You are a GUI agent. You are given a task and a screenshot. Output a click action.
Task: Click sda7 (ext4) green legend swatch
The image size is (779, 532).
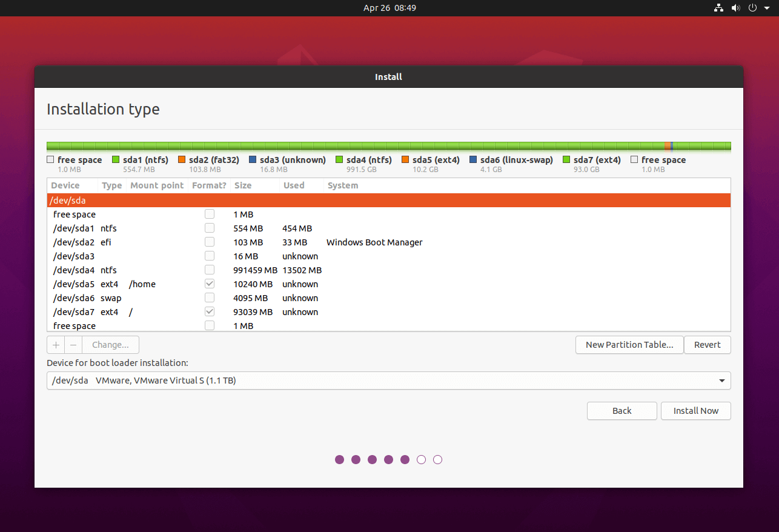566,160
